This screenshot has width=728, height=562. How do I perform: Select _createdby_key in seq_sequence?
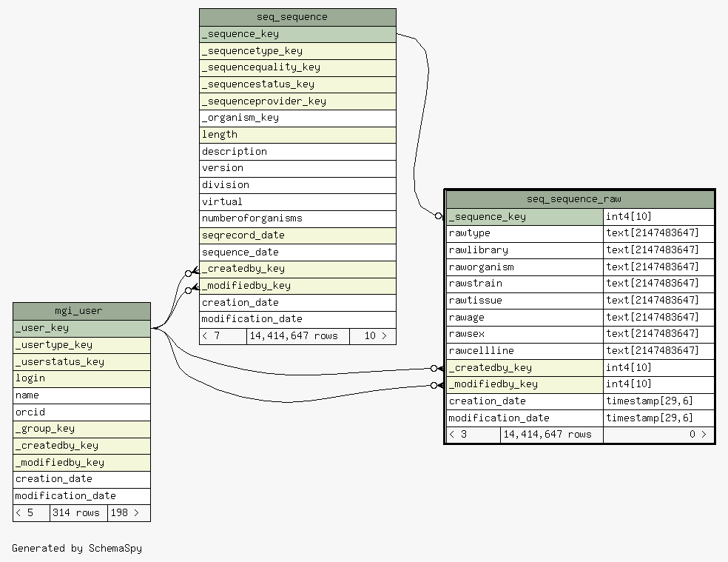(x=297, y=269)
